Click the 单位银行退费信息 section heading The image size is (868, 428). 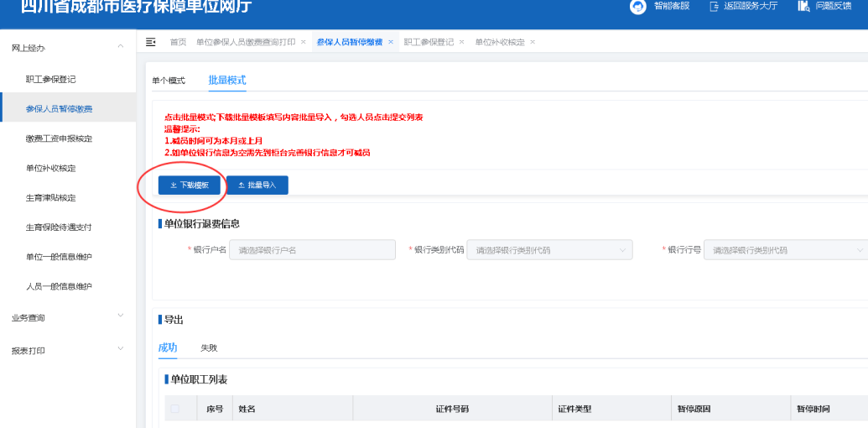[201, 224]
